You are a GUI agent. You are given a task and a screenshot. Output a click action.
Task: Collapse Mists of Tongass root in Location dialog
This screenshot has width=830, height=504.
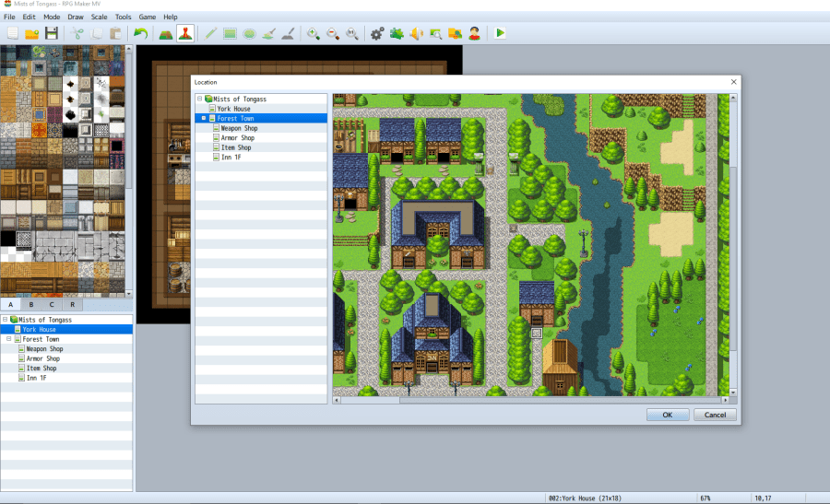(x=199, y=99)
